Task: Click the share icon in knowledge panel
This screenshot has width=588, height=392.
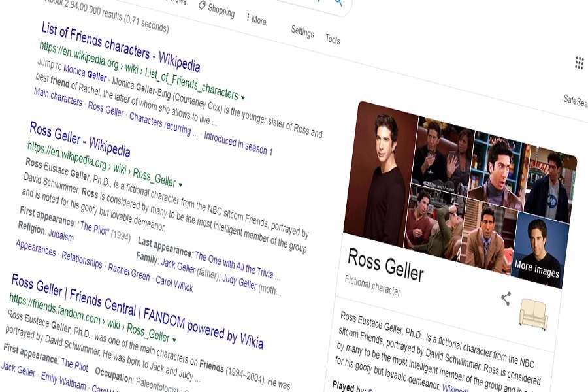Action: [x=506, y=299]
